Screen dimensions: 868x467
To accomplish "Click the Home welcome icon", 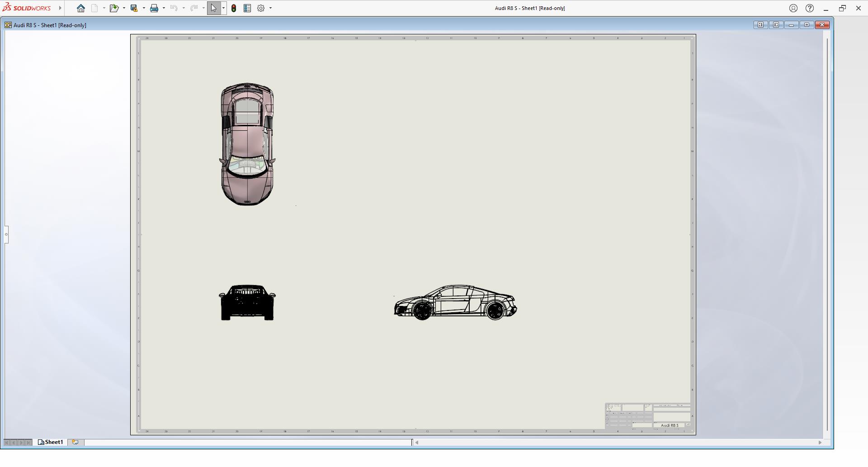I will coord(81,8).
